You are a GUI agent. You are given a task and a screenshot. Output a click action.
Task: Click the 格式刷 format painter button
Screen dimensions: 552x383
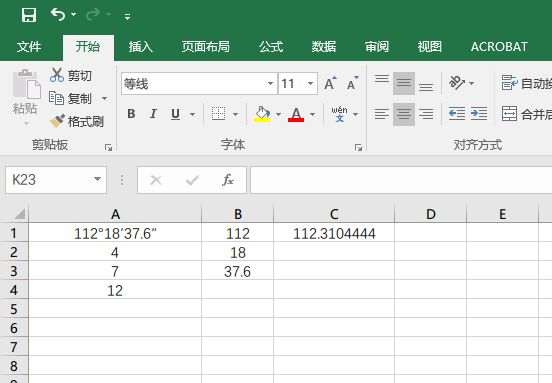pyautogui.click(x=77, y=121)
